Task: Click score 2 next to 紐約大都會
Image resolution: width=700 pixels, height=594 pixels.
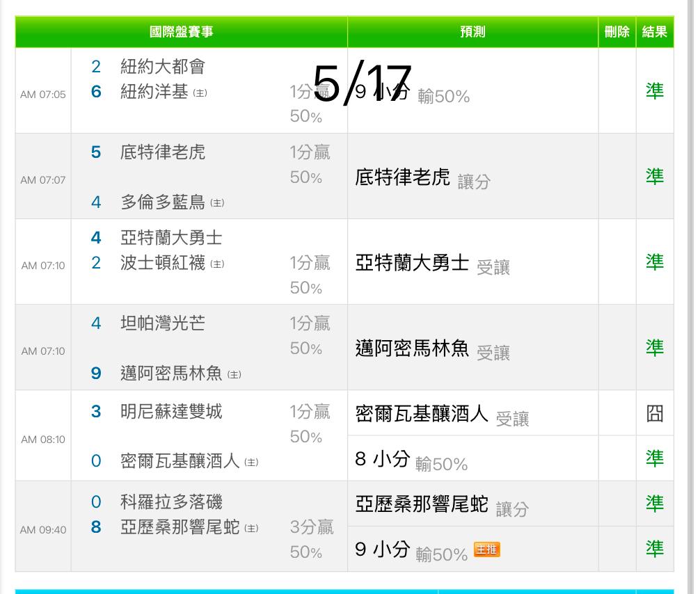Action: pos(96,67)
